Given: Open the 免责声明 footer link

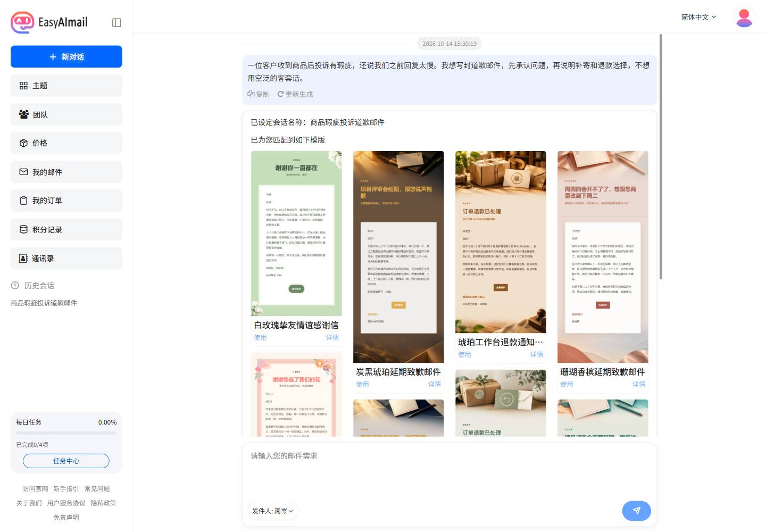Looking at the screenshot, I should tap(66, 517).
